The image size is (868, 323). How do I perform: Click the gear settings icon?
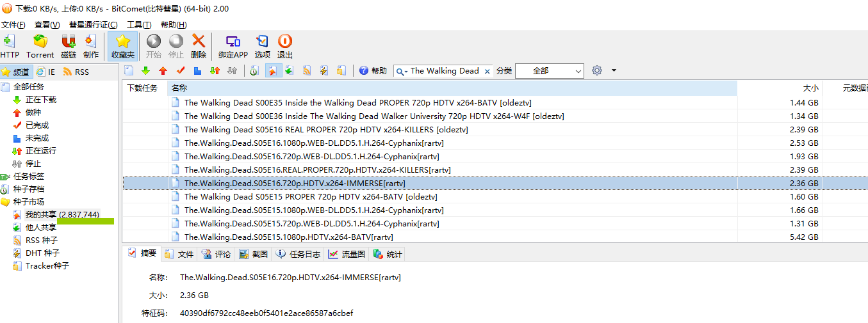pyautogui.click(x=597, y=70)
